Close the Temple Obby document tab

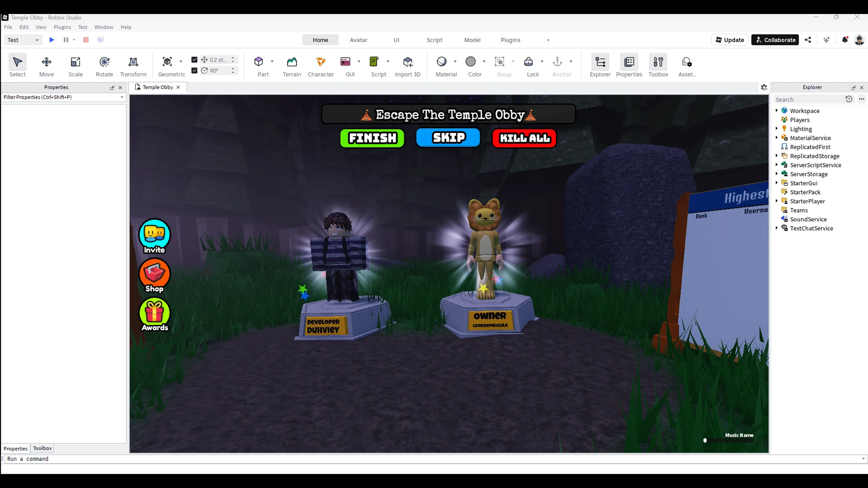[178, 87]
